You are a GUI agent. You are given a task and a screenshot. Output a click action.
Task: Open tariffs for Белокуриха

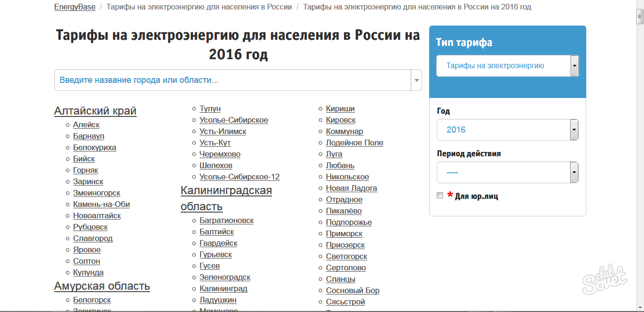pos(95,147)
